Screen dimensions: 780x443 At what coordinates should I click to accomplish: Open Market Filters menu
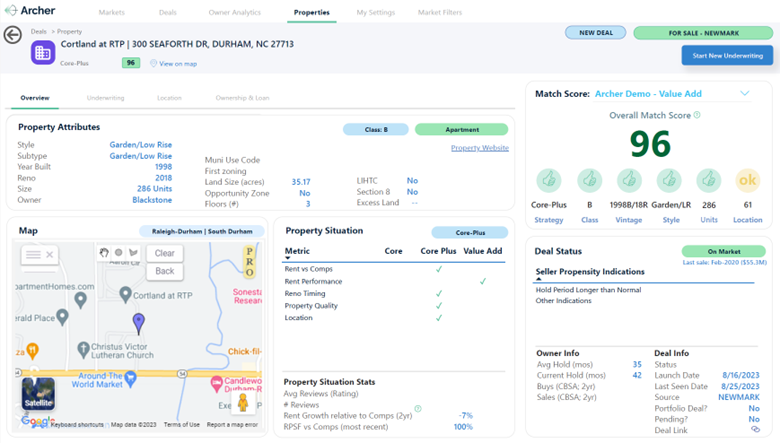tap(440, 12)
